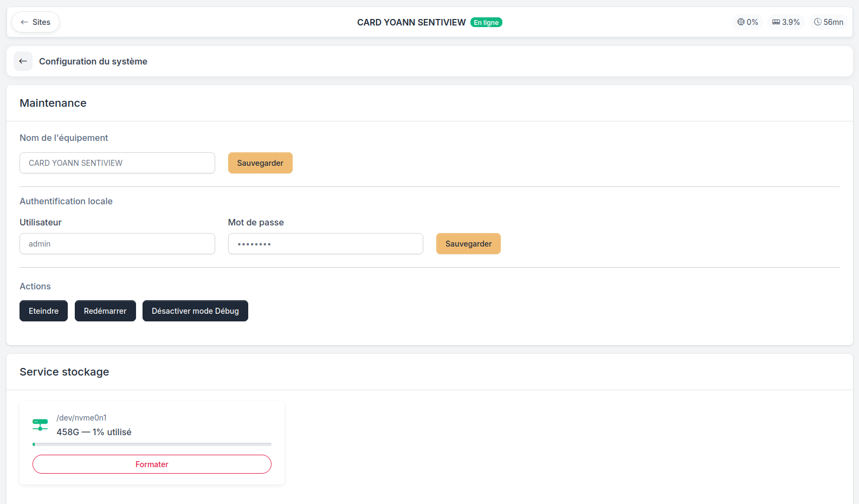Image resolution: width=859 pixels, height=504 pixels.
Task: Click the uptime clock icon showing 56mn
Action: 817,22
